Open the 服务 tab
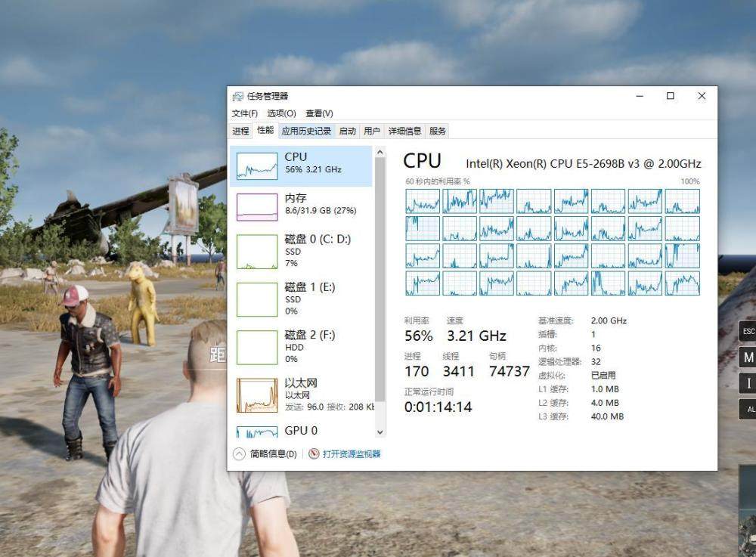The height and width of the screenshot is (557, 756). tap(437, 131)
